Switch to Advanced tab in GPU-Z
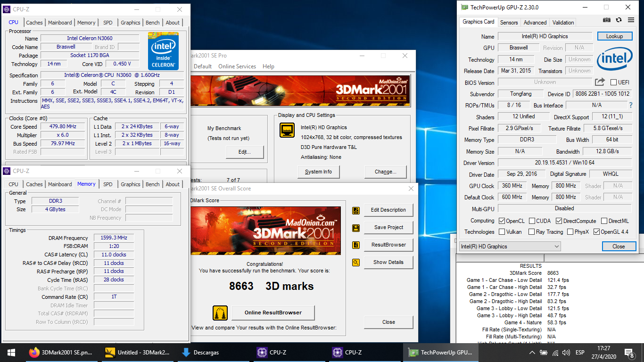The width and height of the screenshot is (644, 362). [x=535, y=23]
